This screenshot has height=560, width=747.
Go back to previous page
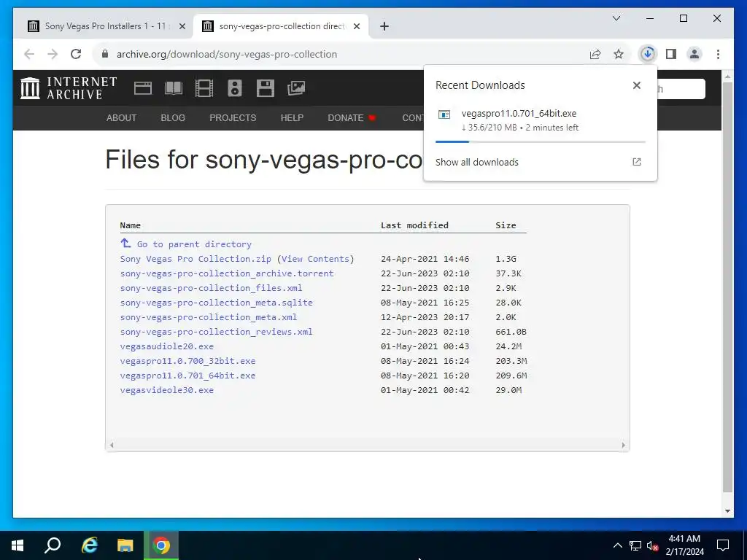29,54
